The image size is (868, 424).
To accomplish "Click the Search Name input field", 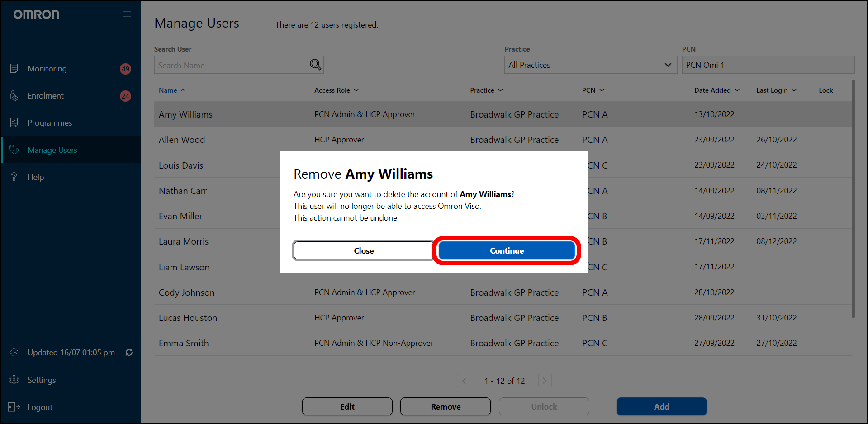I will pos(231,65).
